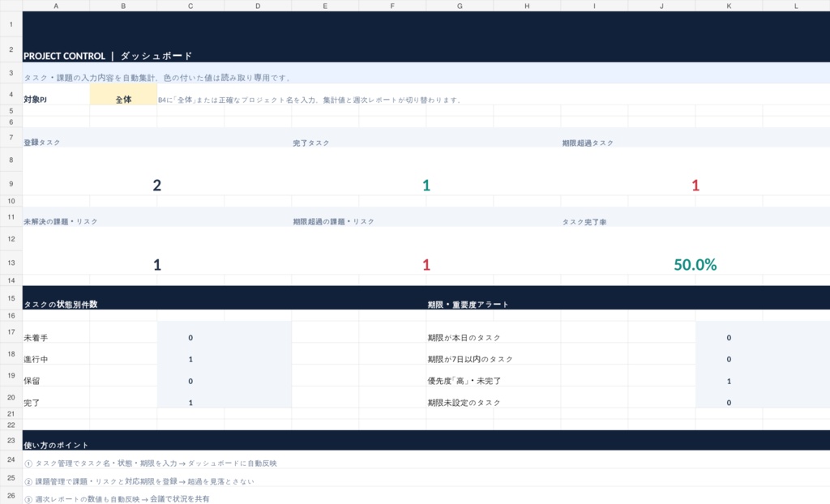This screenshot has width=830, height=504.
Task: Select column header J
Action: point(661,6)
